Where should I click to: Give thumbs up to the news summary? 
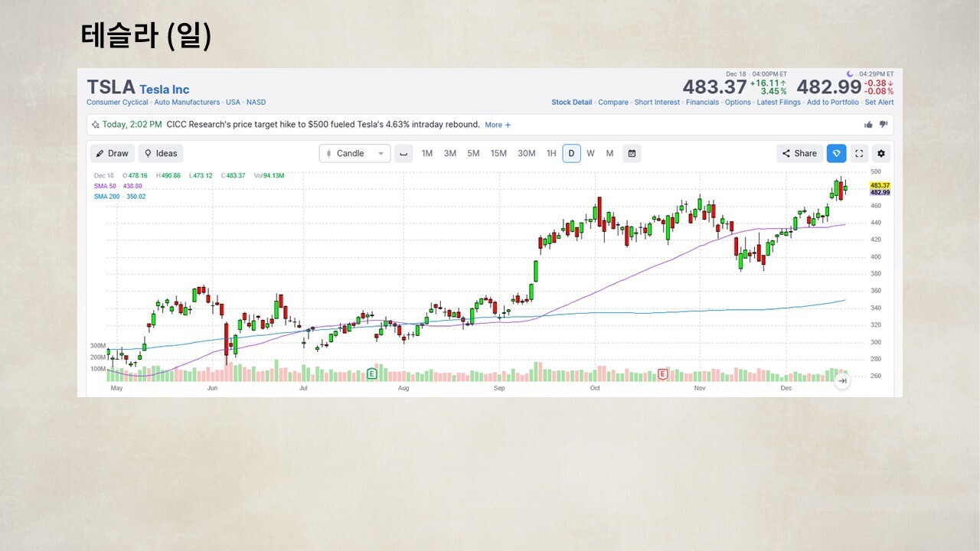[868, 125]
